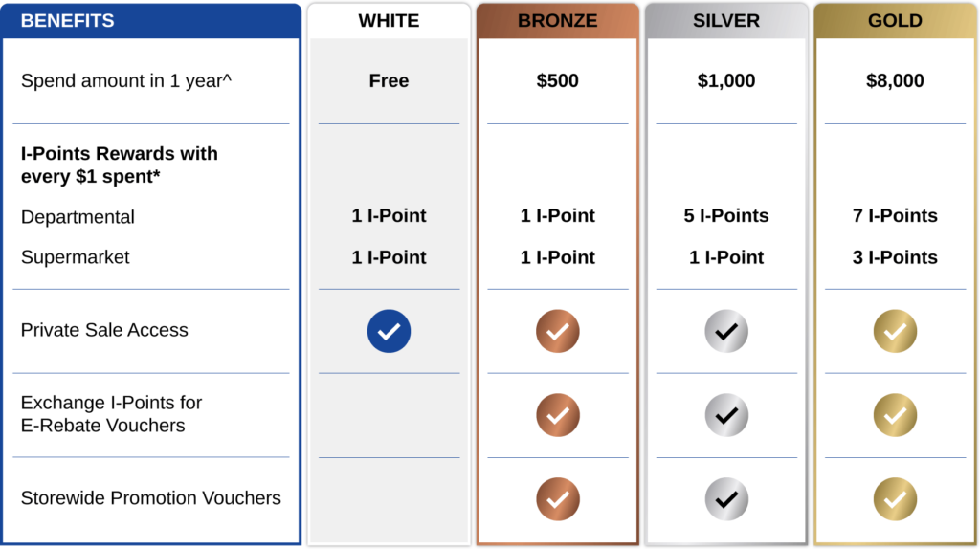Click Silver checkmark in Private Sale Access row

(726, 331)
